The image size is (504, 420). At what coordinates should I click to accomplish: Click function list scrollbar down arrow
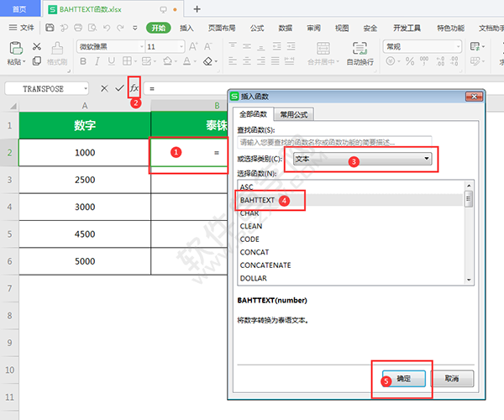coord(469,280)
